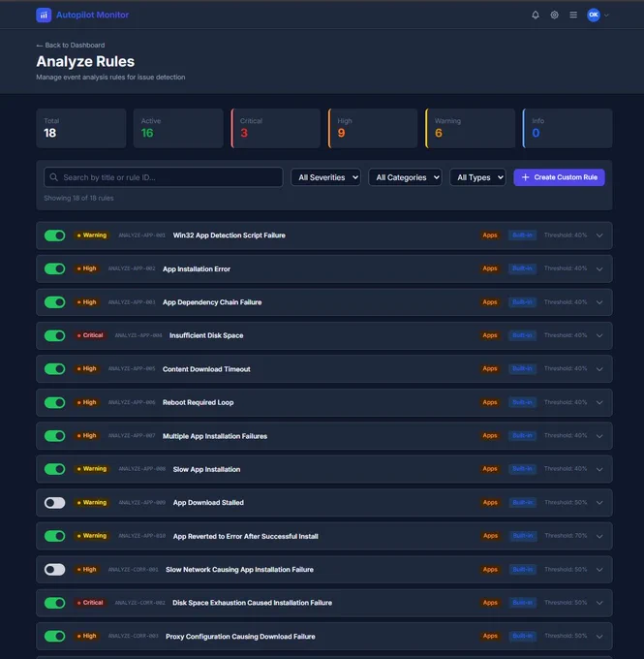Image resolution: width=644 pixels, height=659 pixels.
Task: Click Threshold 70% on App Reverted row
Action: point(566,535)
